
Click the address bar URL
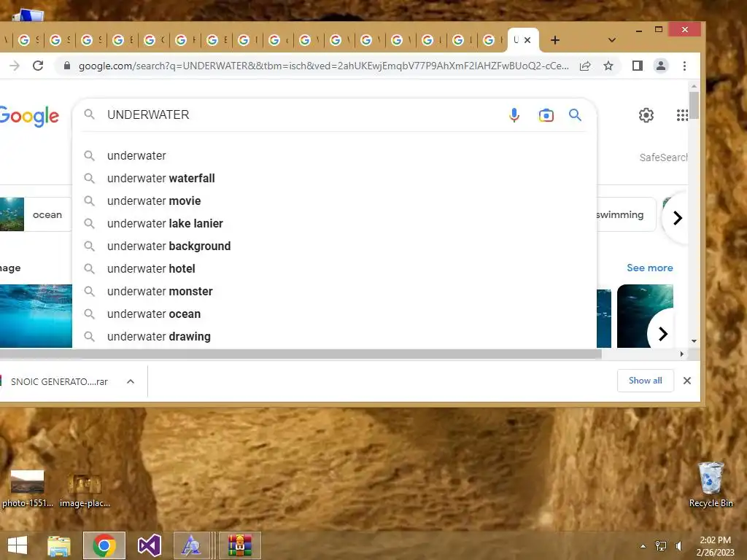point(324,66)
